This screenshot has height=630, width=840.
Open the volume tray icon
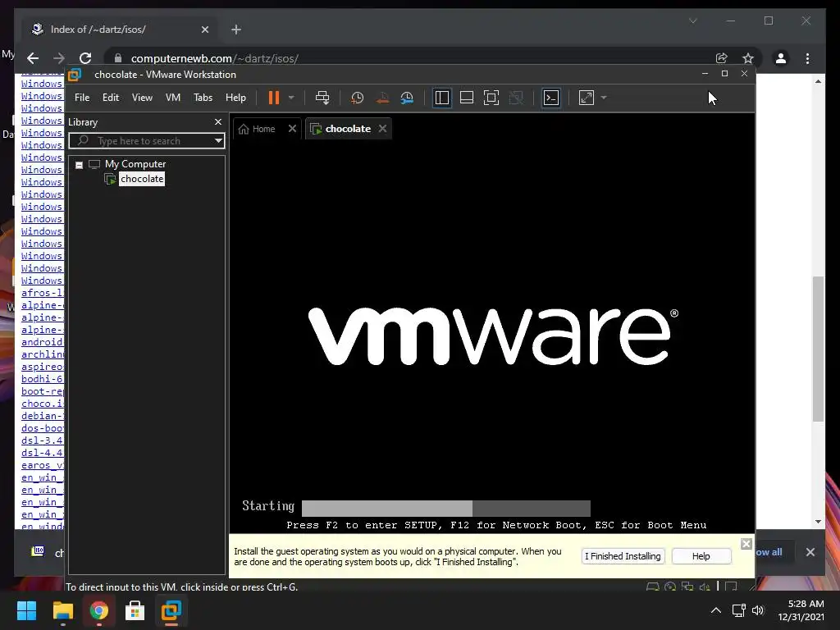pos(757,610)
